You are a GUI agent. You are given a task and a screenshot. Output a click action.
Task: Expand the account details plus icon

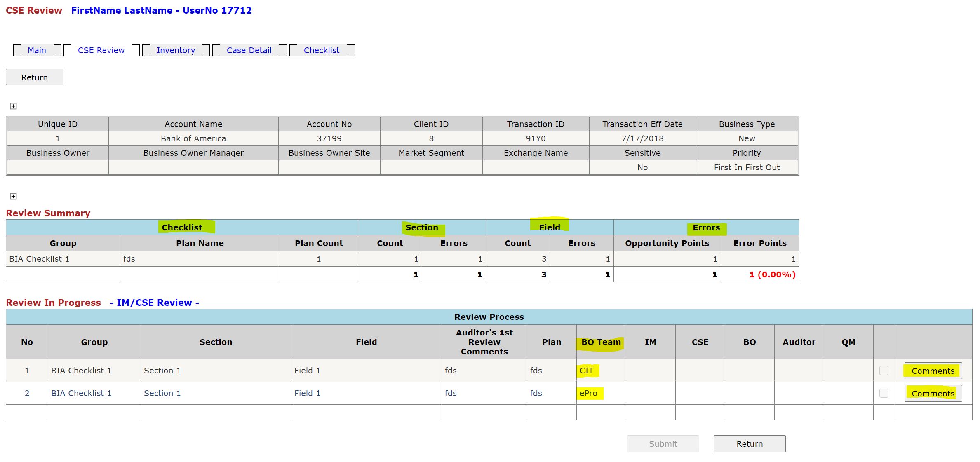pos(13,106)
